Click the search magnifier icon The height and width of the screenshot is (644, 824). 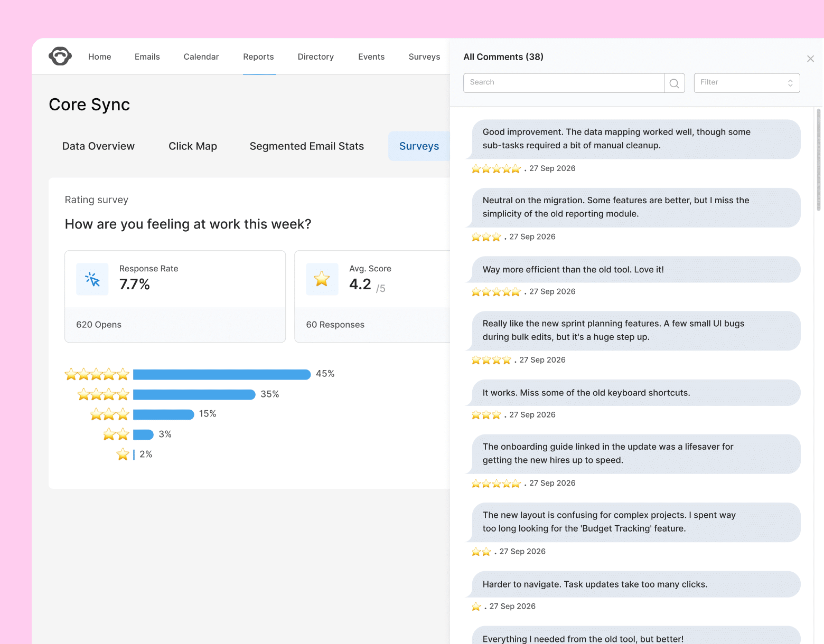tap(674, 83)
